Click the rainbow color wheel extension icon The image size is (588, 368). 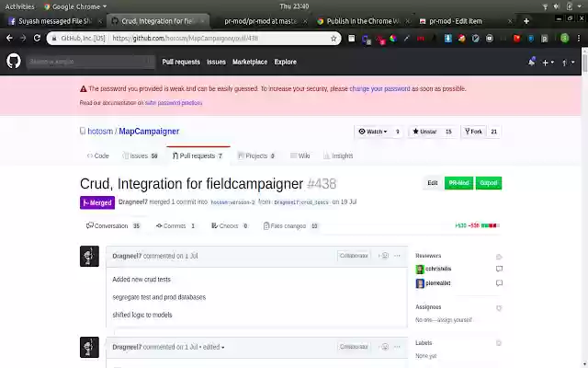[x=392, y=39]
